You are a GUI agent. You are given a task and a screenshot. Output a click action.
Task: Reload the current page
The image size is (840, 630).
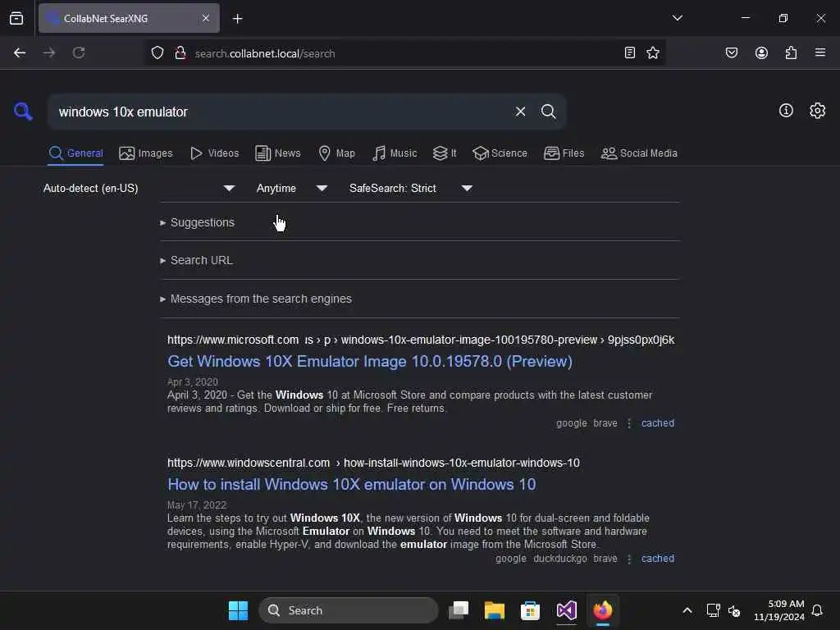[x=79, y=52]
